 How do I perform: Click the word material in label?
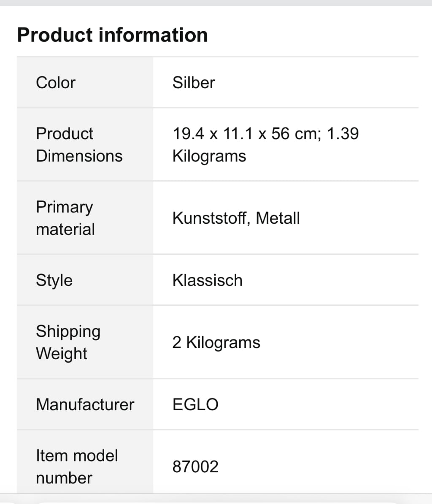65,230
